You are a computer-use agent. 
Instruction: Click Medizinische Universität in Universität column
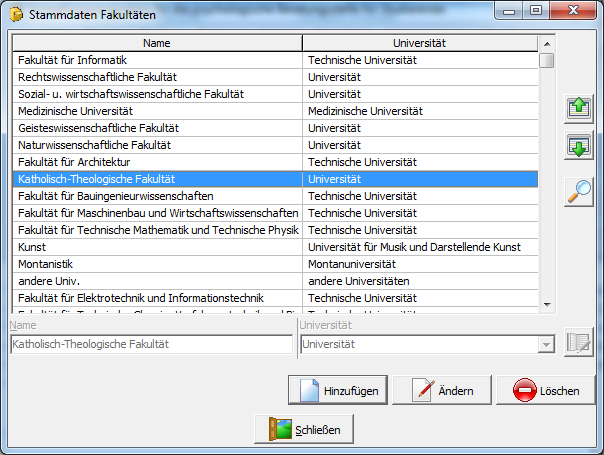click(420, 111)
